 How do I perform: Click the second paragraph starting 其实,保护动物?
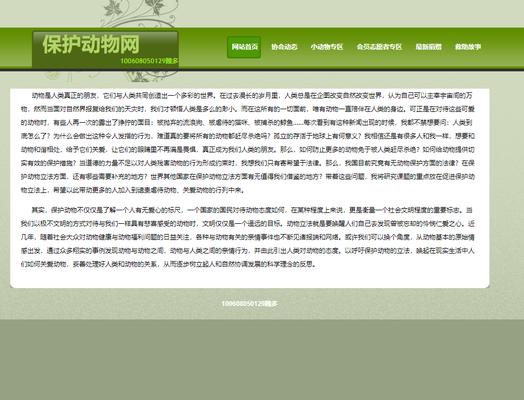coord(248,237)
